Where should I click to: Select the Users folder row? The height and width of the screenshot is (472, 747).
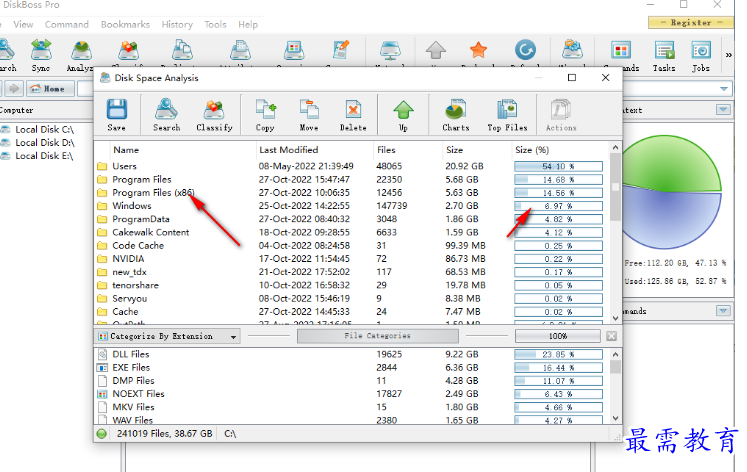(352, 166)
